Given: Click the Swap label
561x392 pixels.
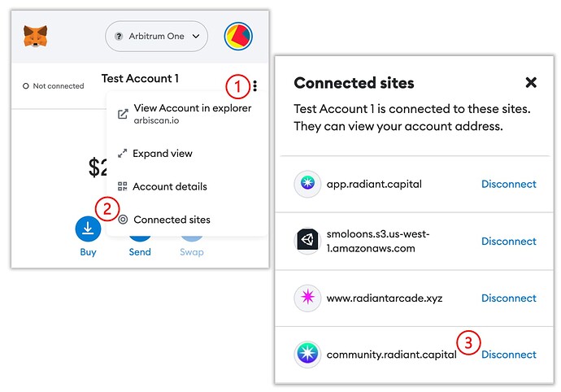Looking at the screenshot, I should click(192, 252).
